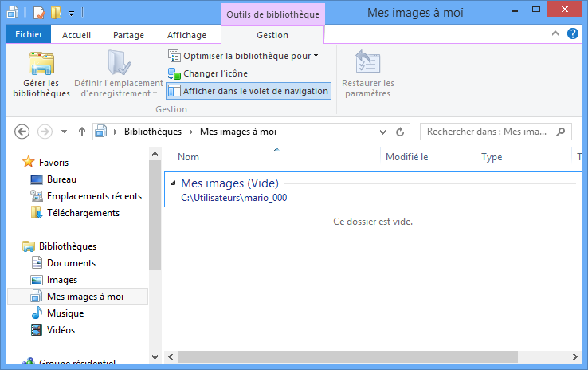
Task: Click the Outils de bibliothèque contextual tab
Action: tap(272, 14)
